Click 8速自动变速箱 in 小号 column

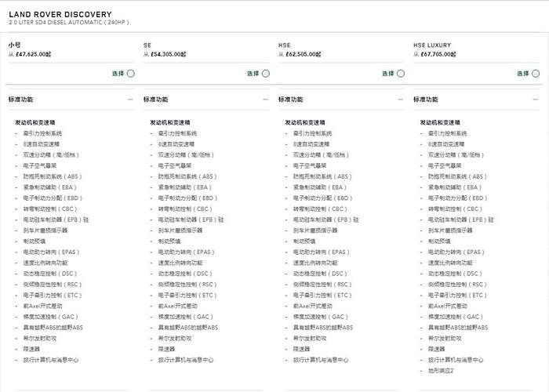pos(42,144)
